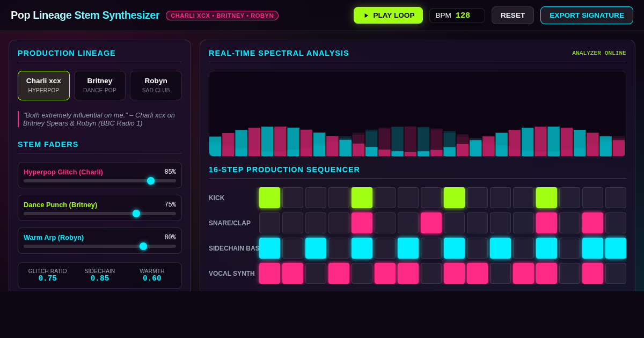Click the Charli xcx BBC Radio 1 quote
This screenshot has width=644, height=338.
[100, 119]
